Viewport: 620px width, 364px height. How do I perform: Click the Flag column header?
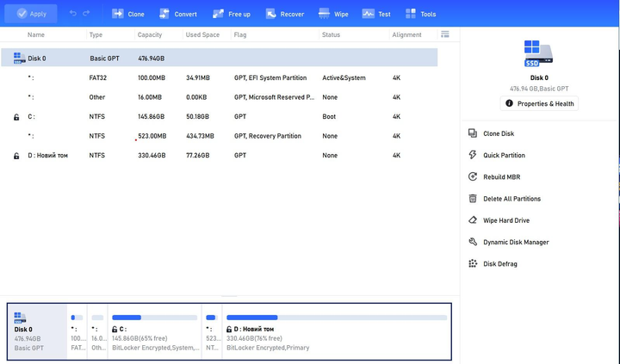click(x=240, y=34)
